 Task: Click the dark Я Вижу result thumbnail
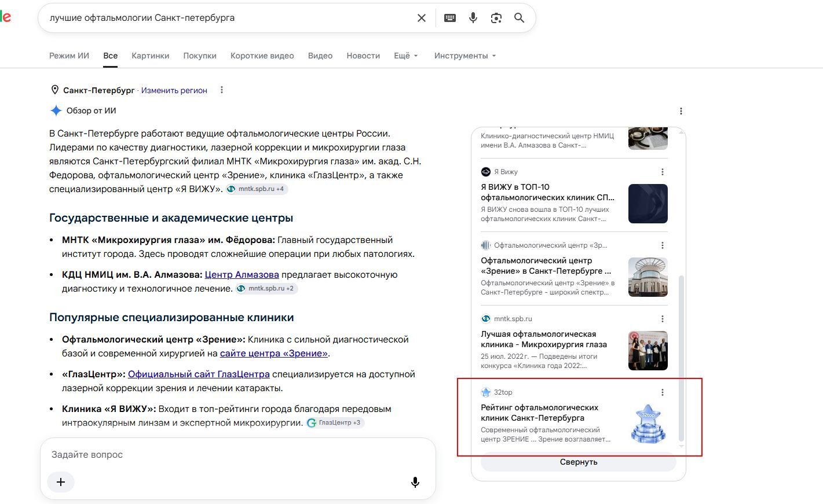pyautogui.click(x=648, y=204)
